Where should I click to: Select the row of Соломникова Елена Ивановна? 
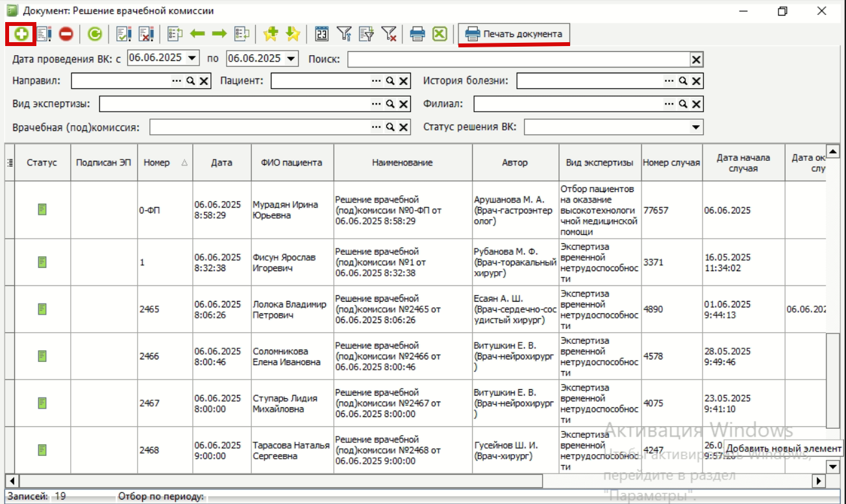[416, 356]
